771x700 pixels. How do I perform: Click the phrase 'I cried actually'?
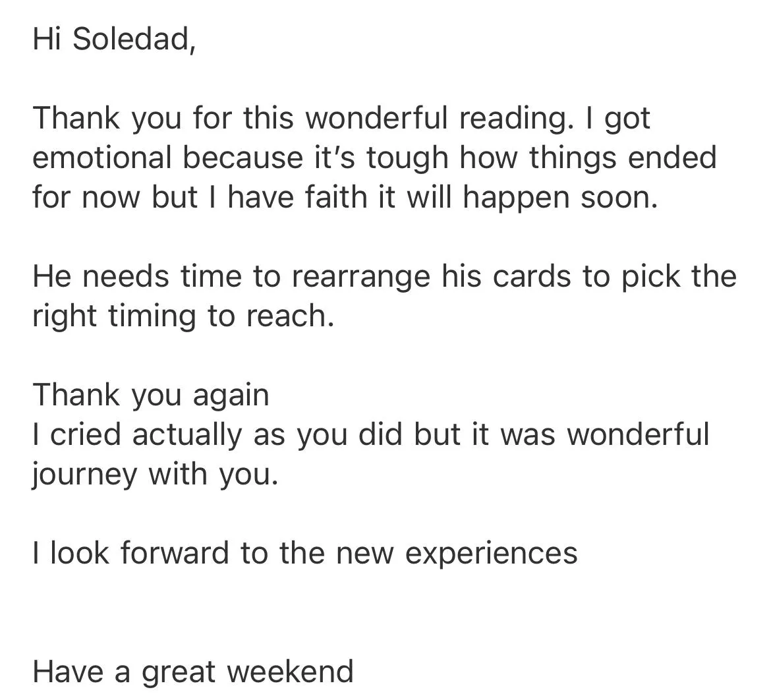tap(137, 435)
